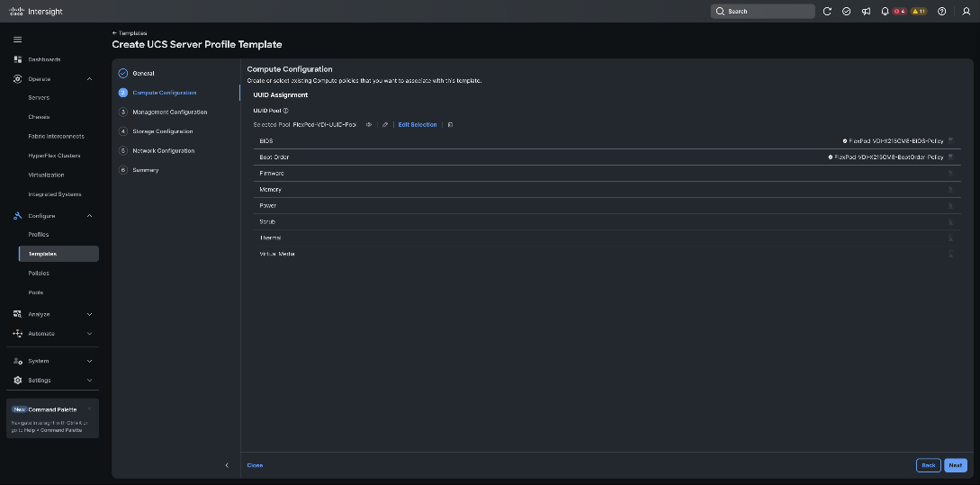Collapse the Configure section chevron
The image size is (980, 485).
pyautogui.click(x=89, y=216)
